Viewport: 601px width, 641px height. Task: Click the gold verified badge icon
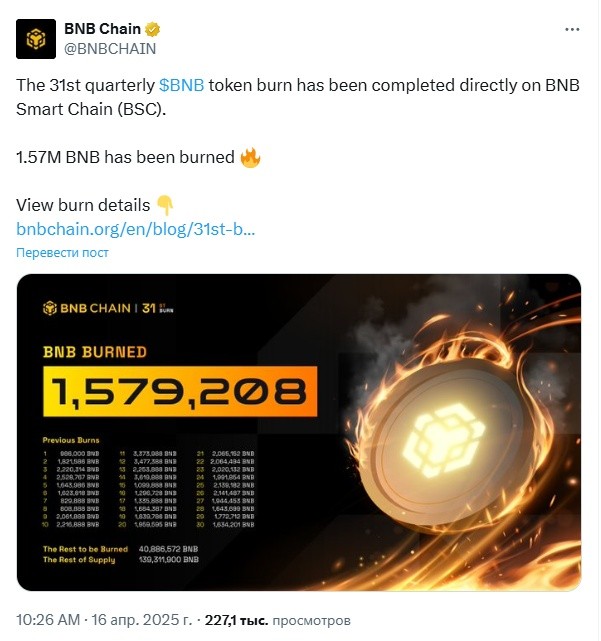click(153, 29)
